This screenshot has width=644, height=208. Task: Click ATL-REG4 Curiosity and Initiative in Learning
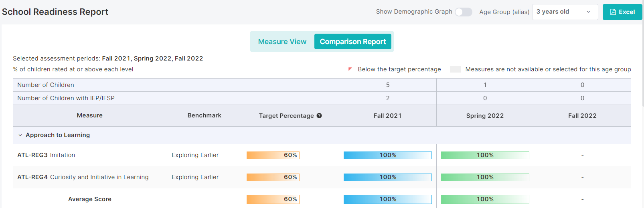coord(83,177)
